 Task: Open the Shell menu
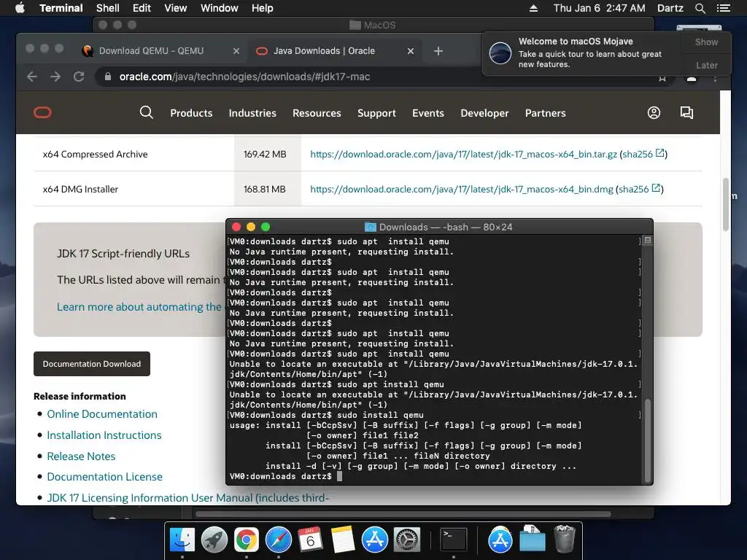108,8
